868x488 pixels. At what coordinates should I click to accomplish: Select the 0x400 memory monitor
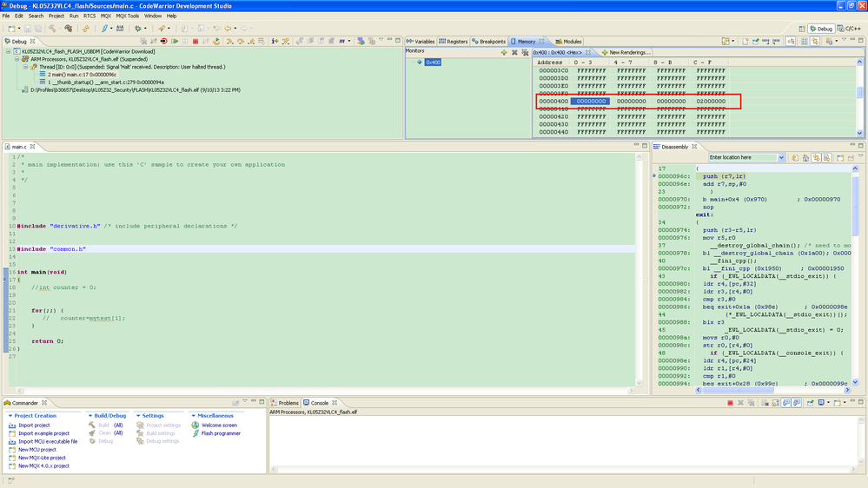433,63
